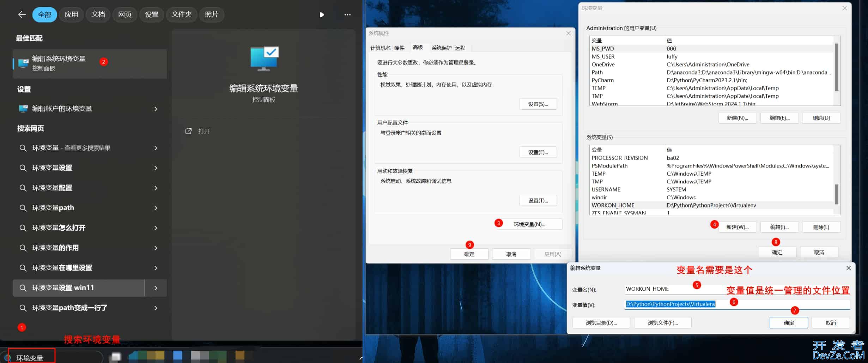Click 确定 in the 编辑系统变量 dialog

[x=789, y=323]
